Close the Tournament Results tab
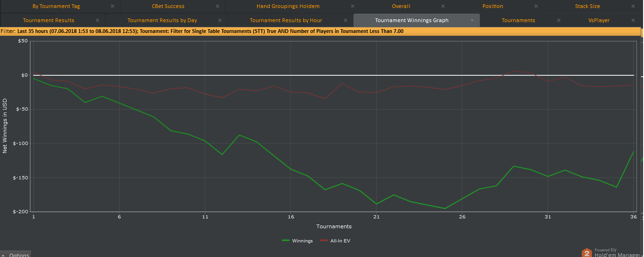 97,21
